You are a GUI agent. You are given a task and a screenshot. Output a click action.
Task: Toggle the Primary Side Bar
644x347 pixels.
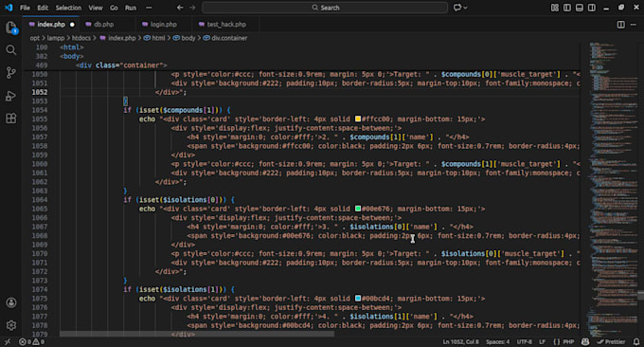click(566, 8)
